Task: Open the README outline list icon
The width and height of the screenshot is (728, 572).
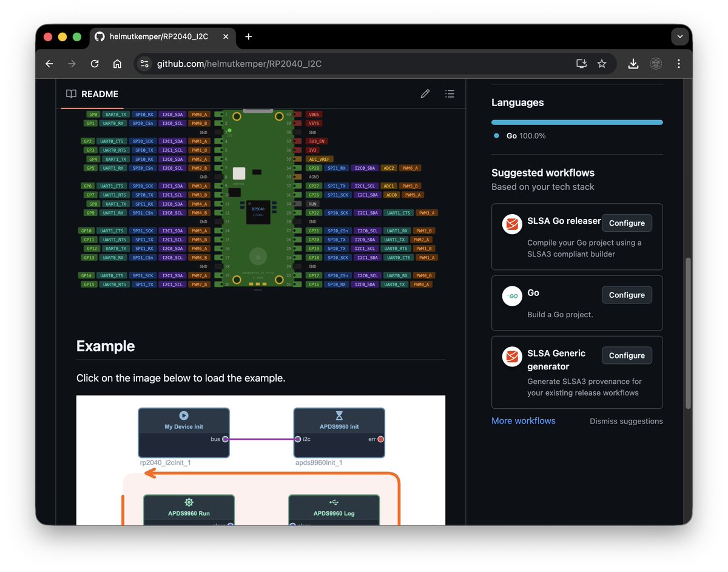Action: click(450, 93)
